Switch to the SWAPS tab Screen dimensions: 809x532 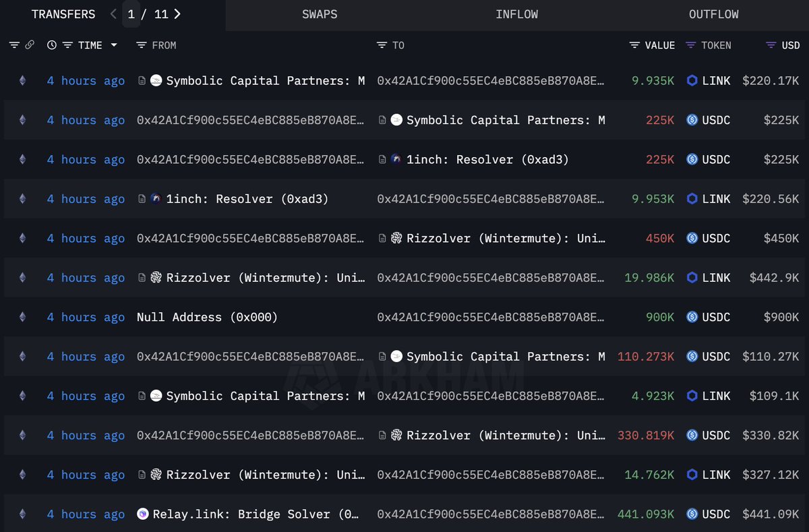(320, 14)
